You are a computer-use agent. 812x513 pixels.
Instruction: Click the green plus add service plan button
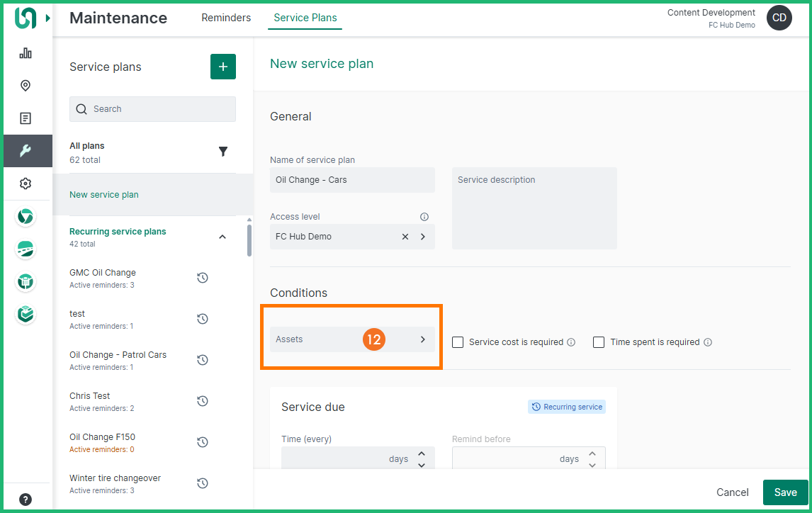click(223, 67)
